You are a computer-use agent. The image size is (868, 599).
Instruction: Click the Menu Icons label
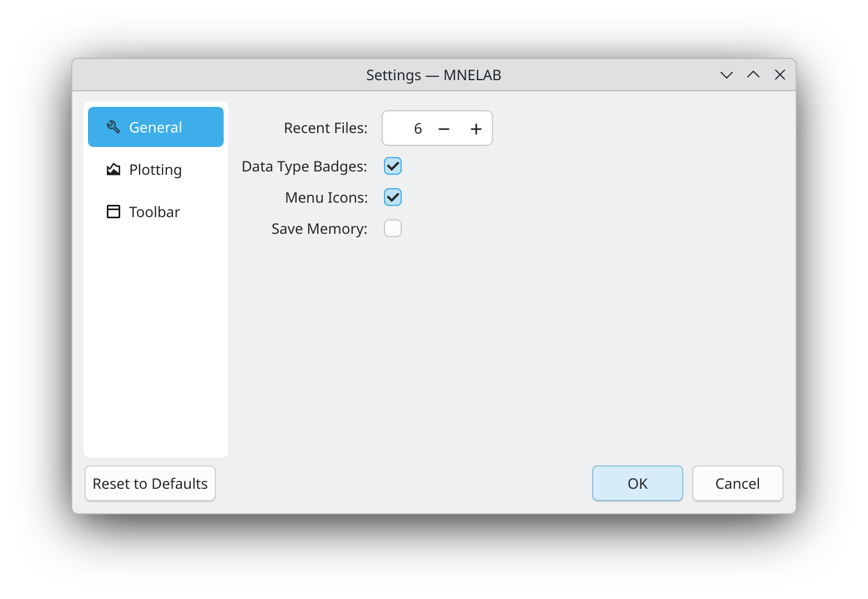pos(327,198)
